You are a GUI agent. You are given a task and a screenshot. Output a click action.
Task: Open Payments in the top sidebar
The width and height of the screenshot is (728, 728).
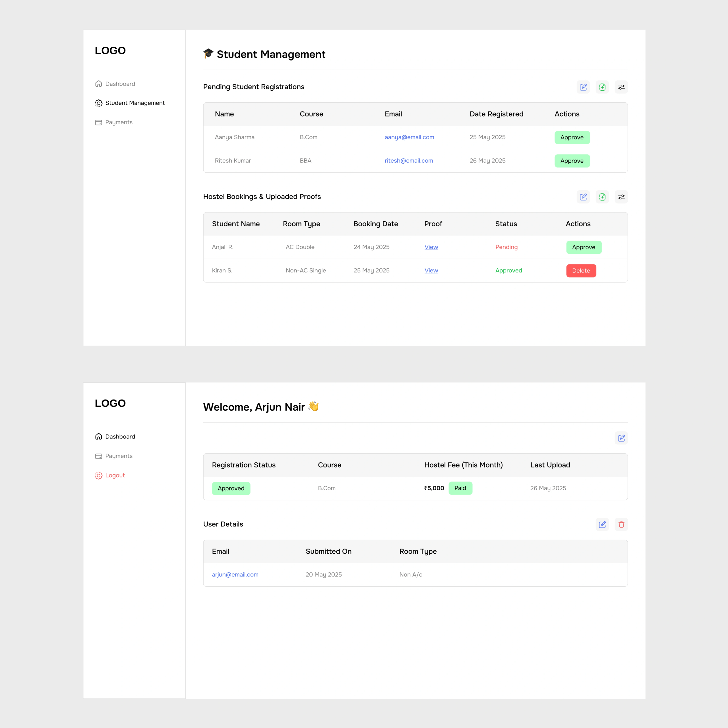[x=119, y=123]
